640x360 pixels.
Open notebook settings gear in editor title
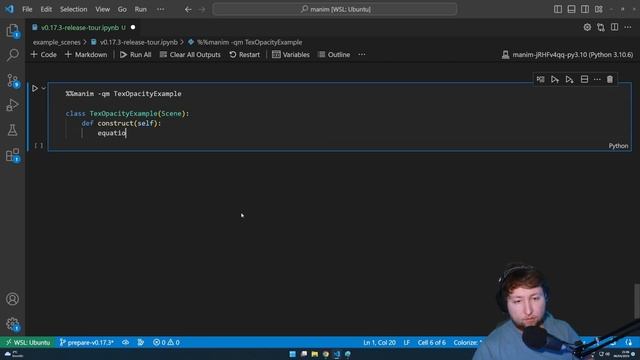pos(587,27)
